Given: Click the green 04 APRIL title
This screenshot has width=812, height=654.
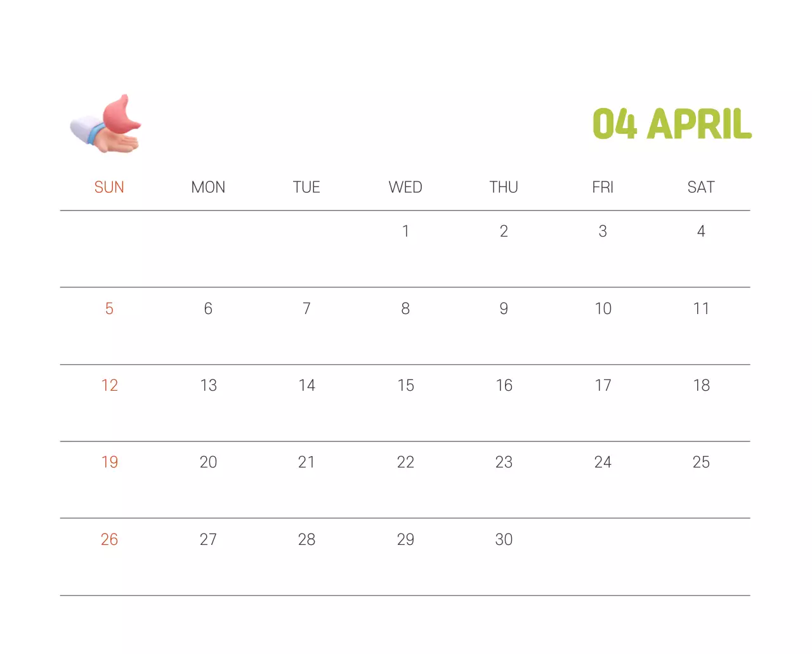Looking at the screenshot, I should click(671, 124).
